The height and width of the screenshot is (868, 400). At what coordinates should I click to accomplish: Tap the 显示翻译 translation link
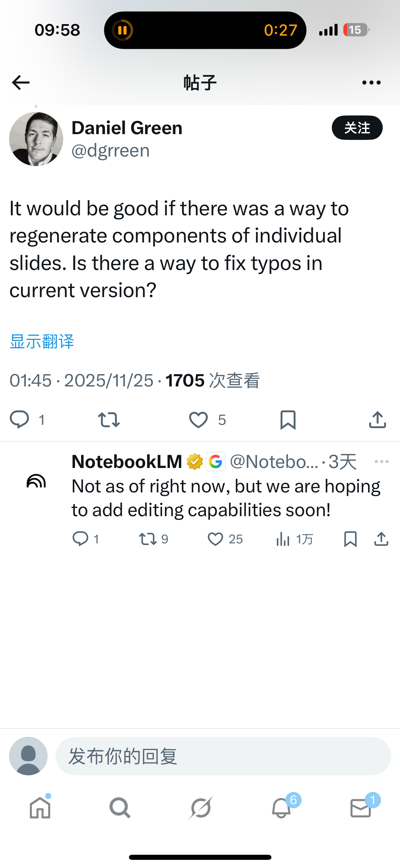point(42,341)
